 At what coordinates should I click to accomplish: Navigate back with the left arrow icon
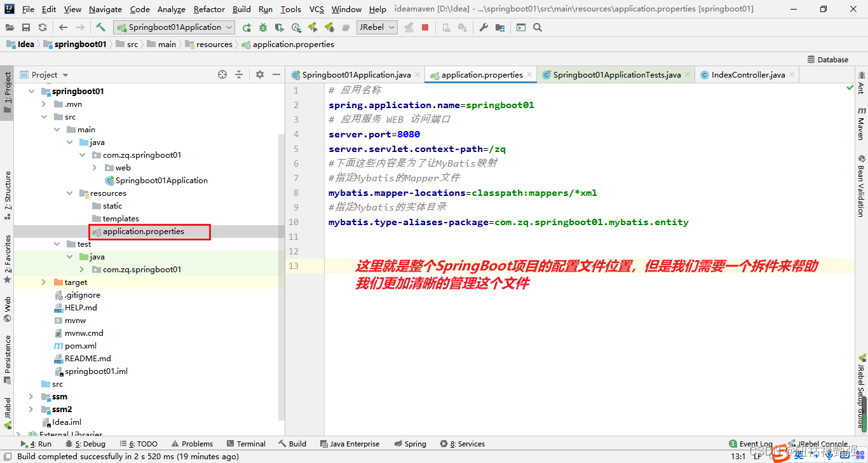tap(63, 27)
